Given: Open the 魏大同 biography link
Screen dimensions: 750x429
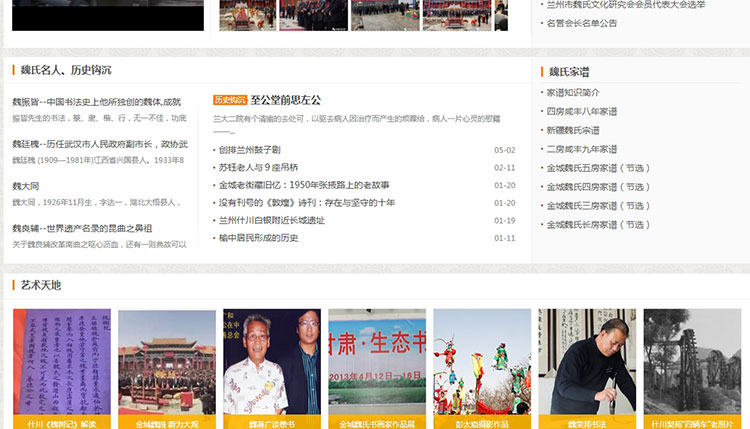Looking at the screenshot, I should 26,186.
